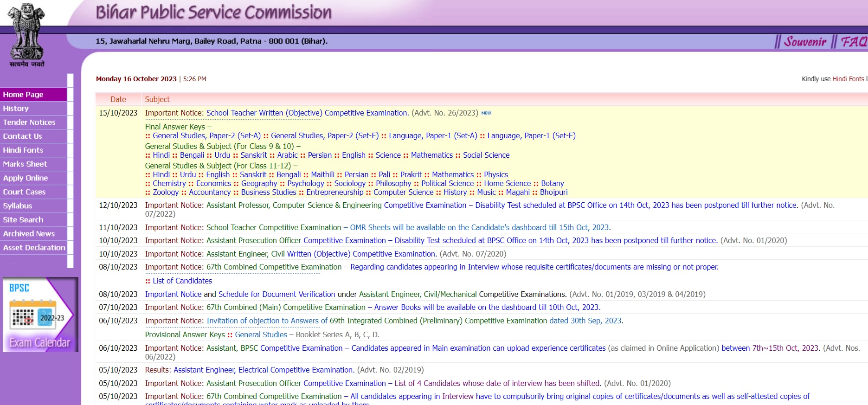Open Marks Sheet section
The width and height of the screenshot is (868, 405).
(33, 164)
